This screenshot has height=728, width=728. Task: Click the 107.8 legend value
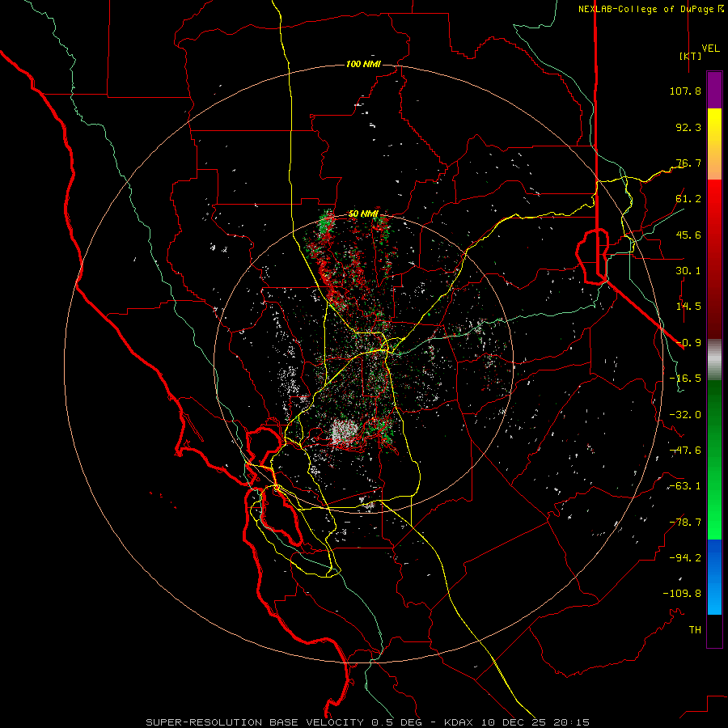click(x=685, y=91)
